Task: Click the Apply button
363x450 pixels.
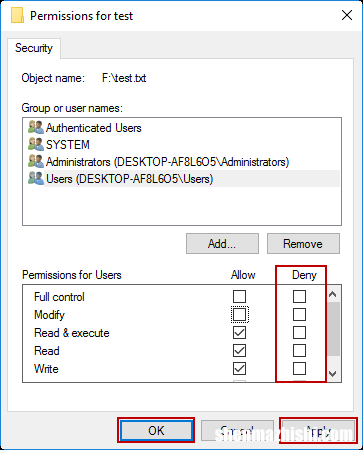Action: click(318, 430)
